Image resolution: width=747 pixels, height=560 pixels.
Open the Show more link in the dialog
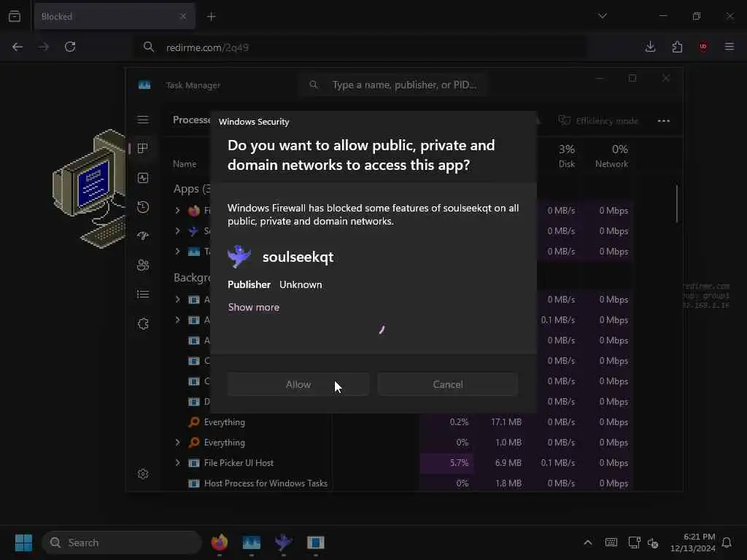[253, 307]
